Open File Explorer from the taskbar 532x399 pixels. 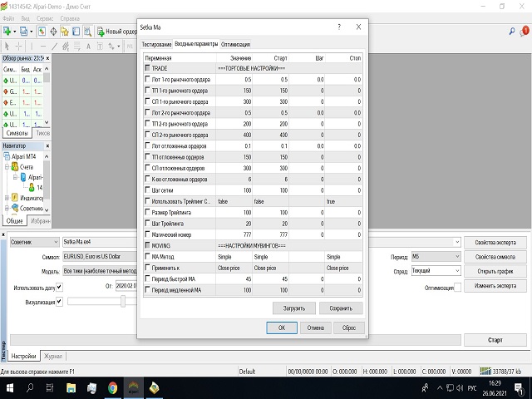coord(71,387)
